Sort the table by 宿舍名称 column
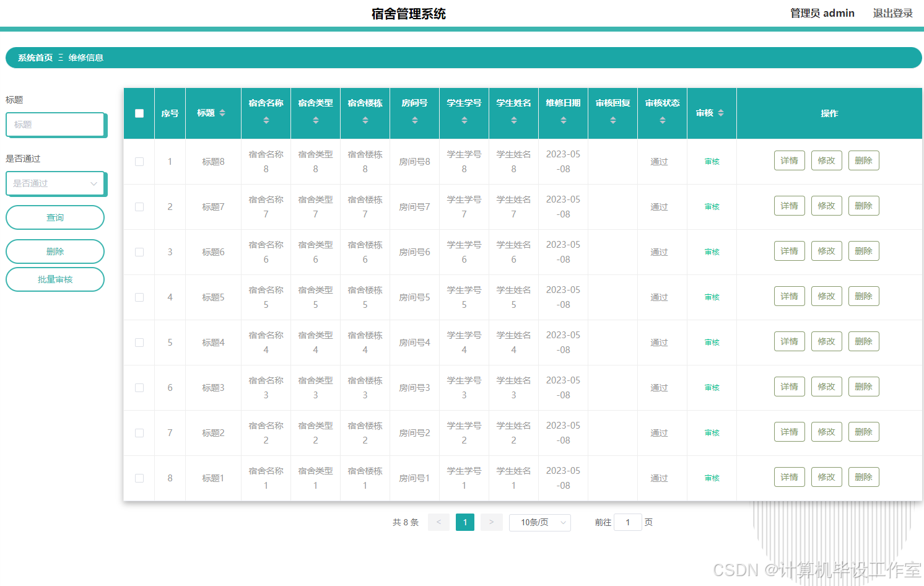This screenshot has height=586, width=924. pyautogui.click(x=266, y=119)
